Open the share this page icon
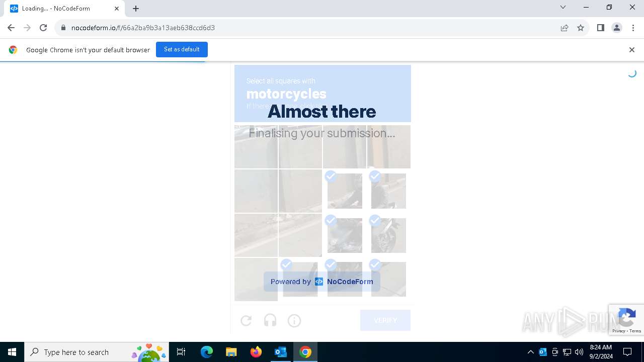Viewport: 644px width, 362px height. coord(565,28)
